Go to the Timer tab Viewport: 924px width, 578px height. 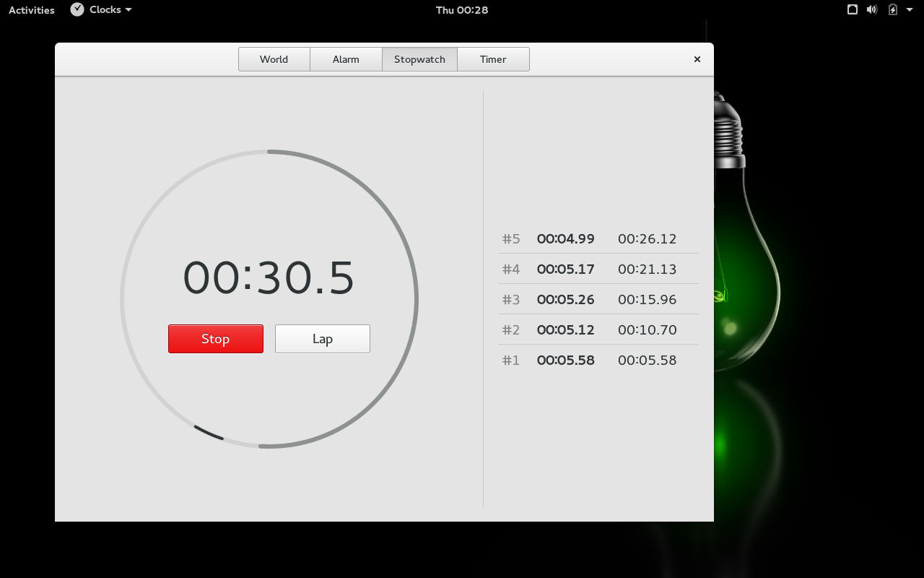[x=493, y=59]
